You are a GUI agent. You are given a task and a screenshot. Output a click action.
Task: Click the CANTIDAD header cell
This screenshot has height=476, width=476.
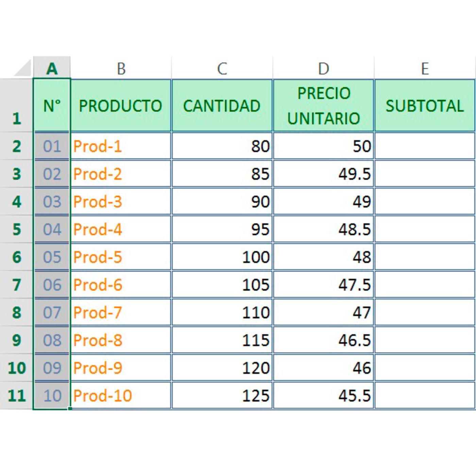pyautogui.click(x=222, y=105)
